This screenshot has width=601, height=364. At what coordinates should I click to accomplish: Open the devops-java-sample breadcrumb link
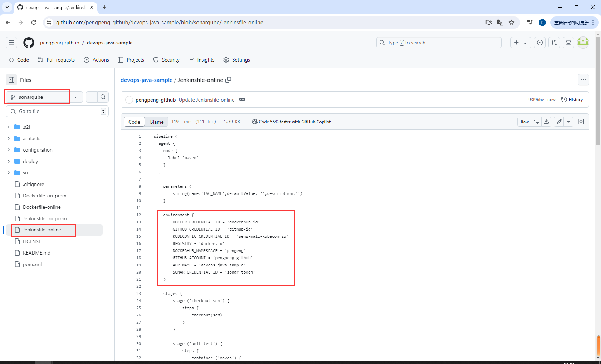pyautogui.click(x=146, y=80)
